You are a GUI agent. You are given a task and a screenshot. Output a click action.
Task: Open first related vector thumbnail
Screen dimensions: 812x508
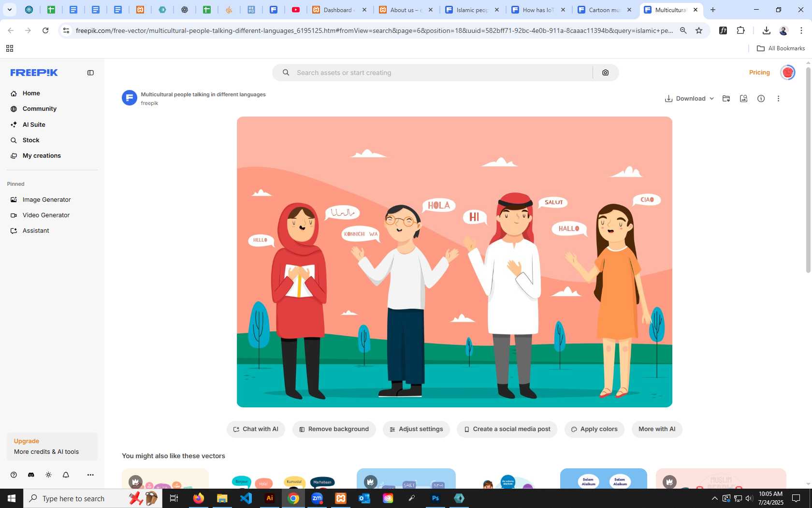pos(165,478)
